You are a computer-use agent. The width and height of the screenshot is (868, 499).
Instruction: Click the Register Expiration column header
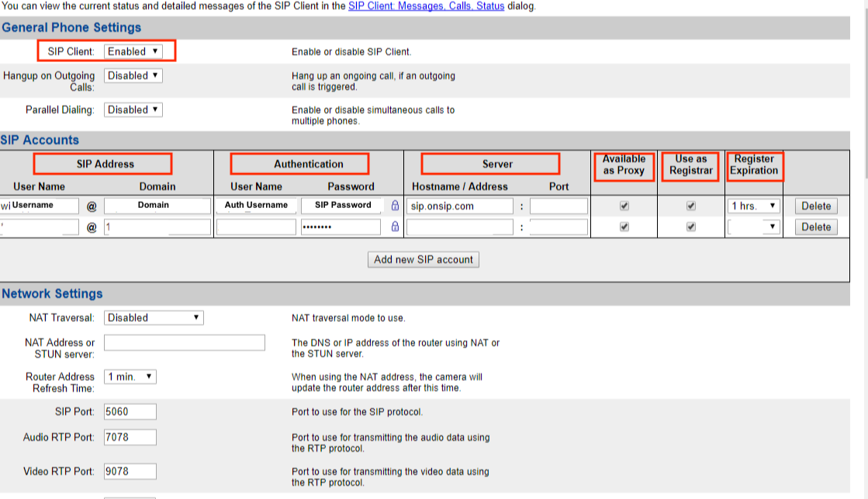click(x=755, y=165)
